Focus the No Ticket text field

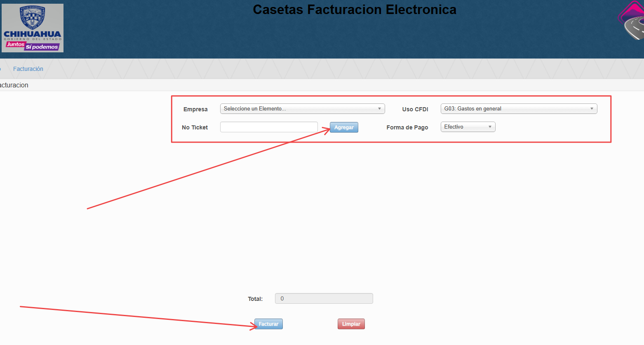269,127
